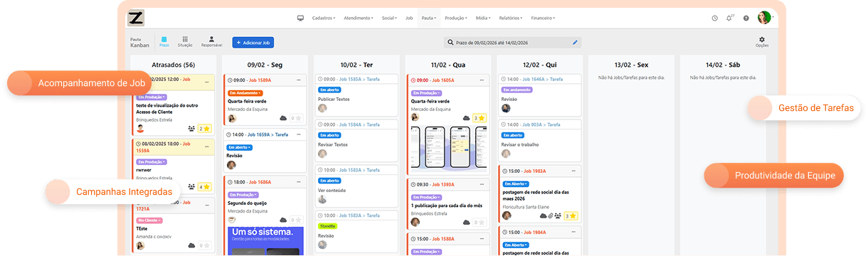Viewport: 868px width, 256px height.
Task: Click the '12/02 - Qui' column header
Action: tap(539, 64)
